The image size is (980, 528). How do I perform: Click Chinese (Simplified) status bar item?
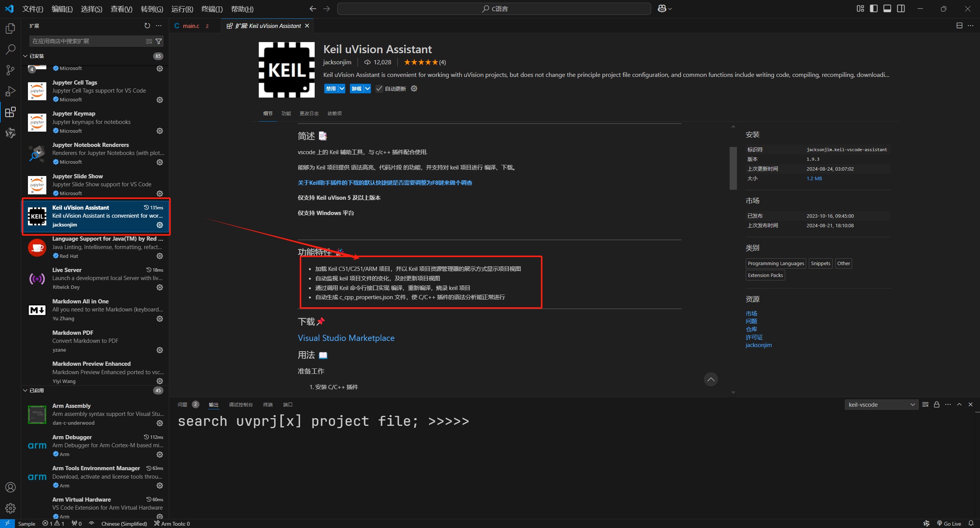click(x=124, y=523)
